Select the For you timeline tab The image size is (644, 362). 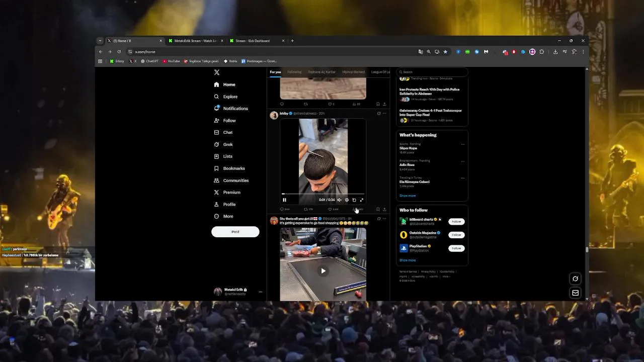275,72
